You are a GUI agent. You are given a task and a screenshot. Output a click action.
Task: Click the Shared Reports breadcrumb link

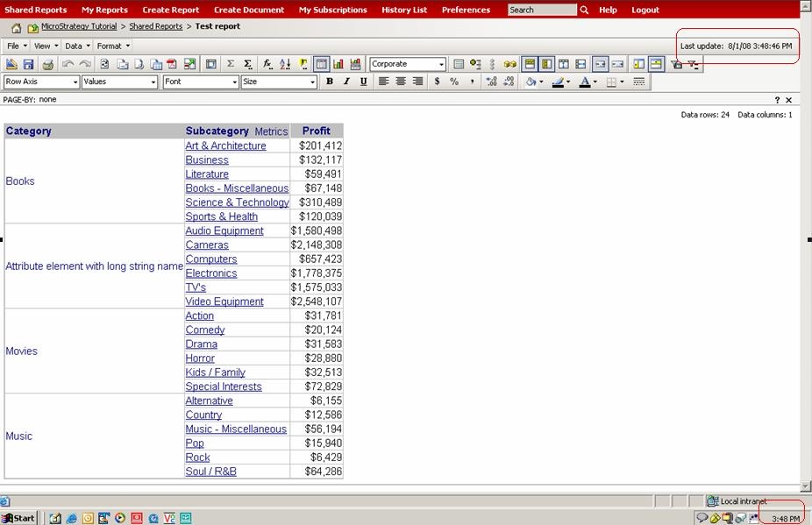[x=156, y=26]
